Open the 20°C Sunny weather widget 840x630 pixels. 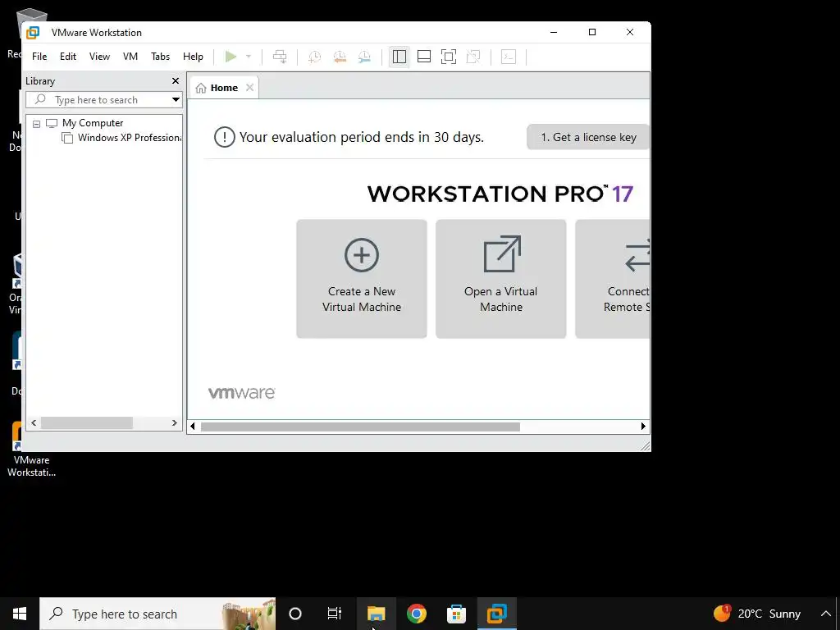tap(756, 614)
